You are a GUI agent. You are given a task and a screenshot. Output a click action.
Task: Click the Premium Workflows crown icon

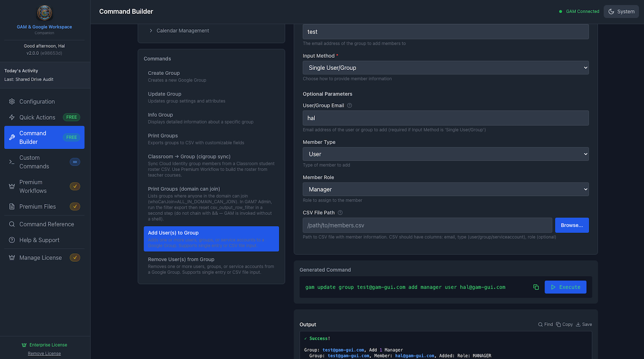[12, 186]
